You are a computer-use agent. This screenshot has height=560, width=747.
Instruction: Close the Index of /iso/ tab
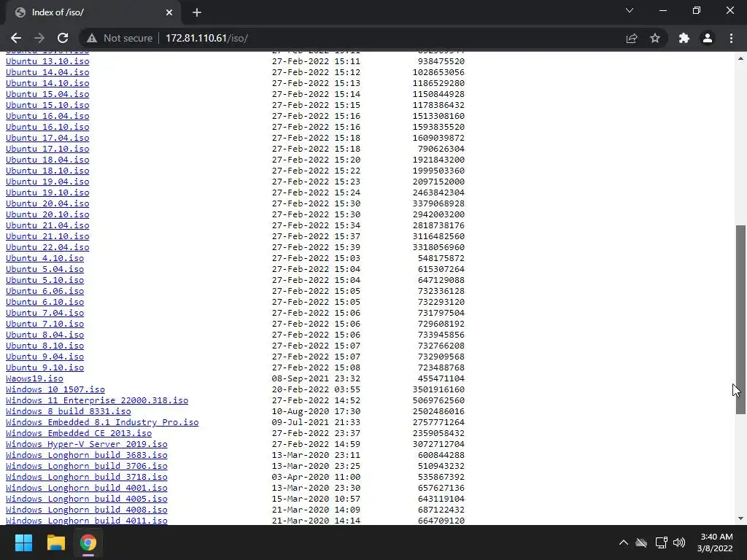(x=169, y=13)
